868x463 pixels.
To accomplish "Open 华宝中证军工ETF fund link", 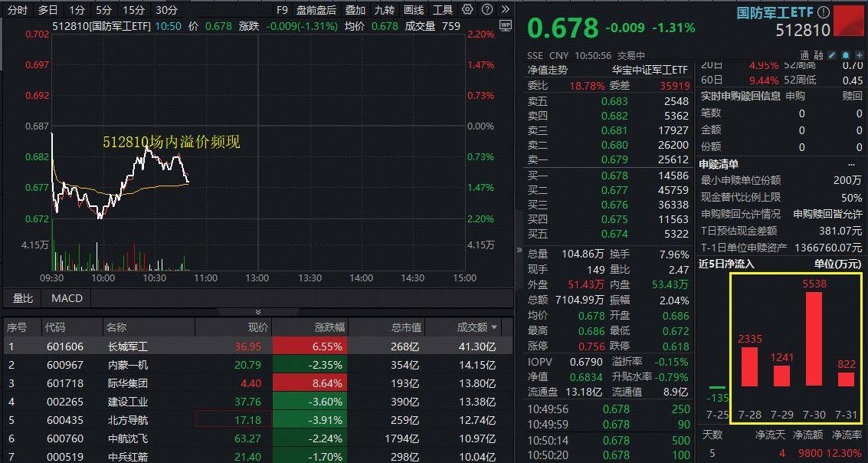I will [x=650, y=70].
